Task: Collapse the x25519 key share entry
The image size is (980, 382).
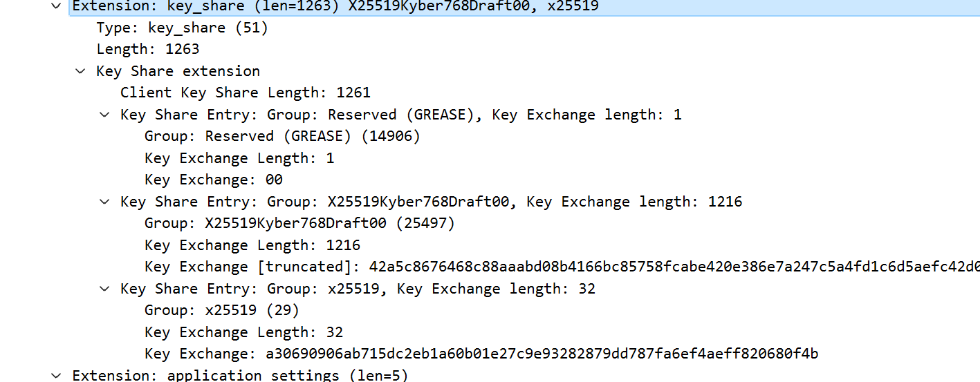Action: 105,289
